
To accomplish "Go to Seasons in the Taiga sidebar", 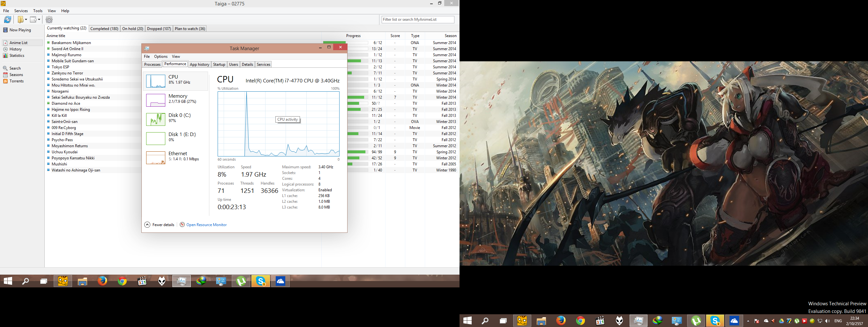I will click(x=13, y=74).
